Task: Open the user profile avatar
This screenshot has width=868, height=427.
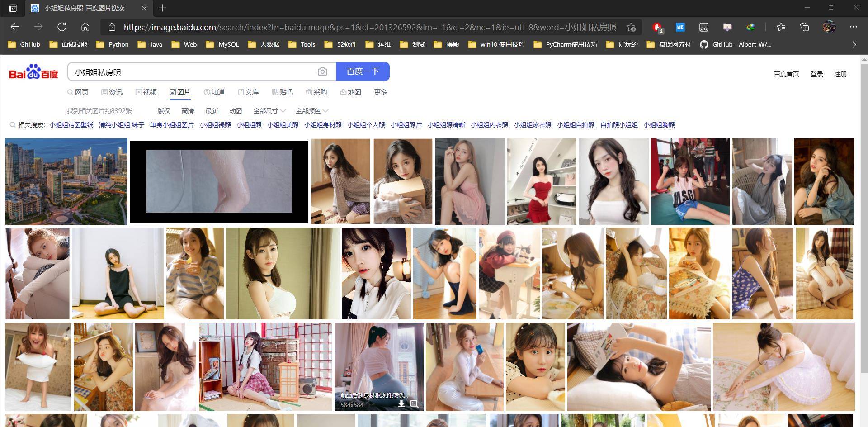Action: pos(829,27)
